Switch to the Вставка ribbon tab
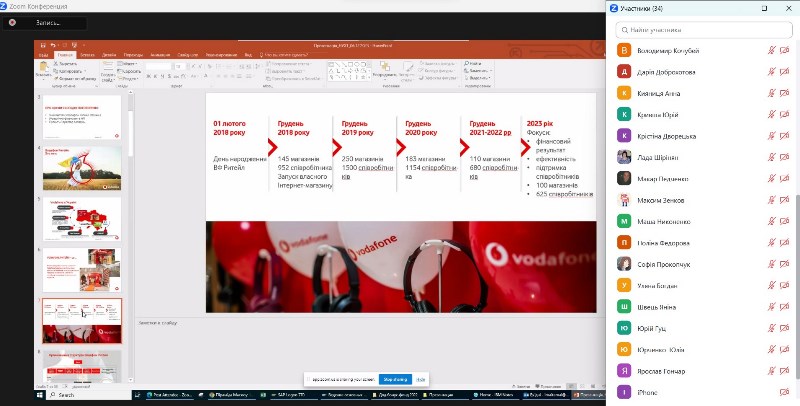Screen dimensions: 800x406 pos(88,55)
